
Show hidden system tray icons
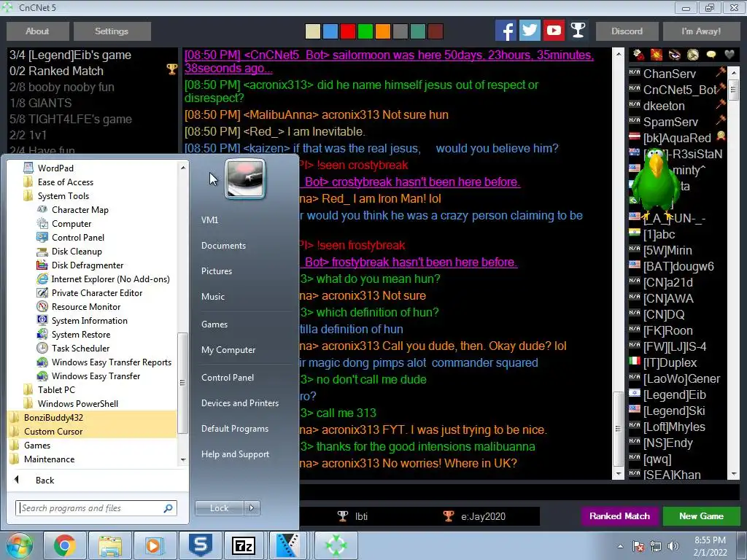620,546
